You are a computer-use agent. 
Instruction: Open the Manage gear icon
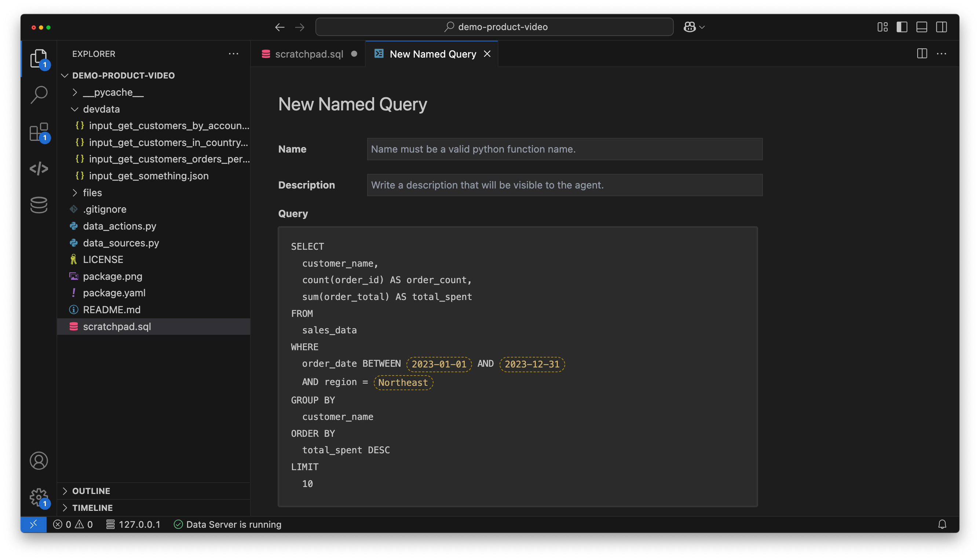[x=39, y=498]
